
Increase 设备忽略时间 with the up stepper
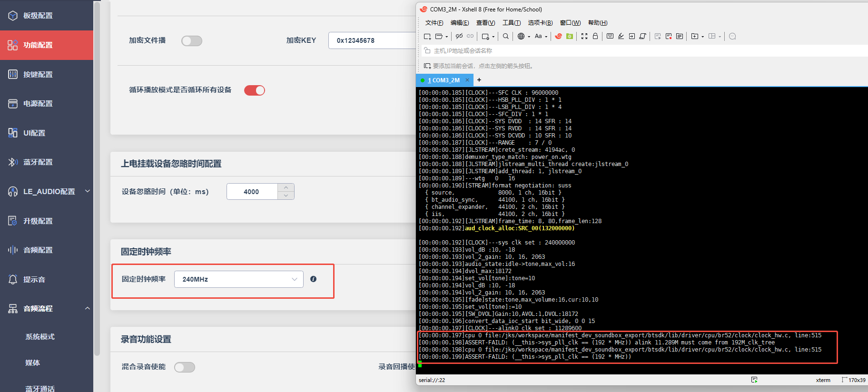286,187
